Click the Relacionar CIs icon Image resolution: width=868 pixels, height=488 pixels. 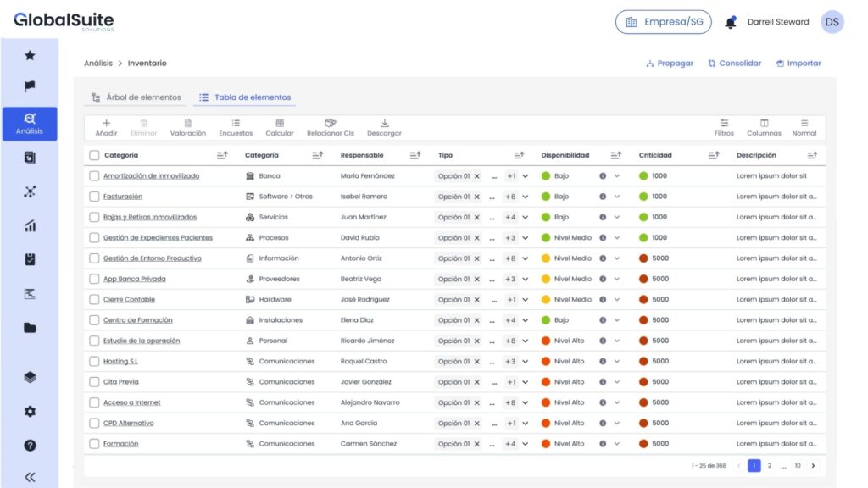coord(331,124)
